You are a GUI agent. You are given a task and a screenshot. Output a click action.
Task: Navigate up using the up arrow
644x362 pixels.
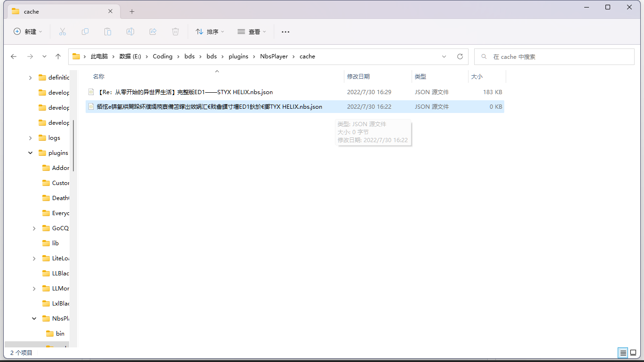[58, 56]
